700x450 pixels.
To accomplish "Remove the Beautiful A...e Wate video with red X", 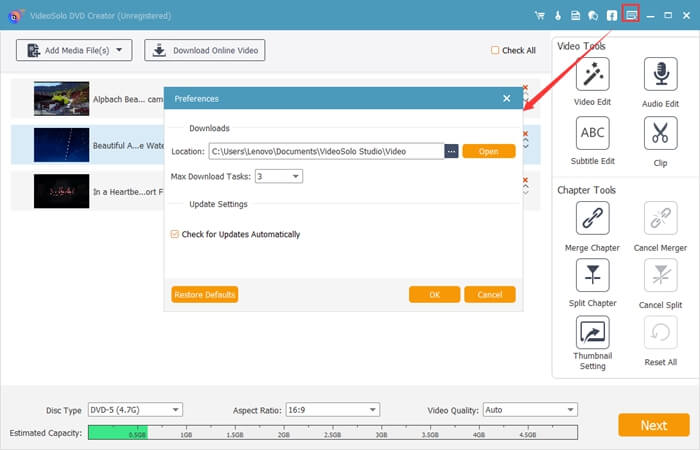I will [x=525, y=133].
